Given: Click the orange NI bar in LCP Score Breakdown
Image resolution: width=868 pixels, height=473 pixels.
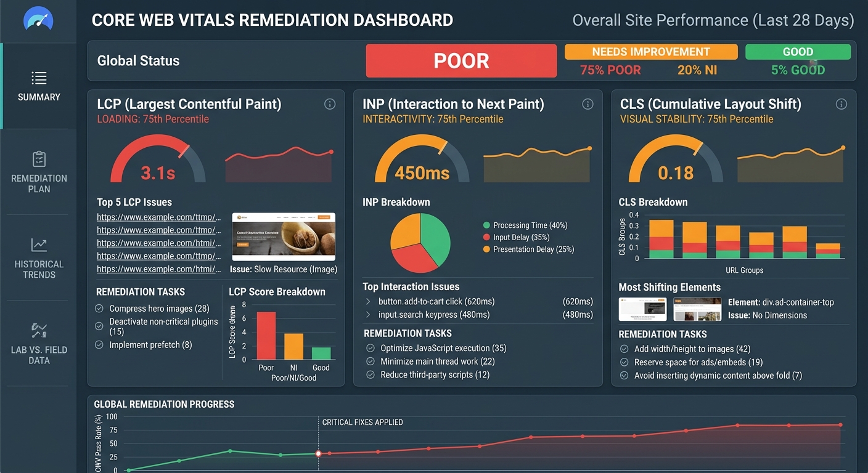Looking at the screenshot, I should 294,346.
